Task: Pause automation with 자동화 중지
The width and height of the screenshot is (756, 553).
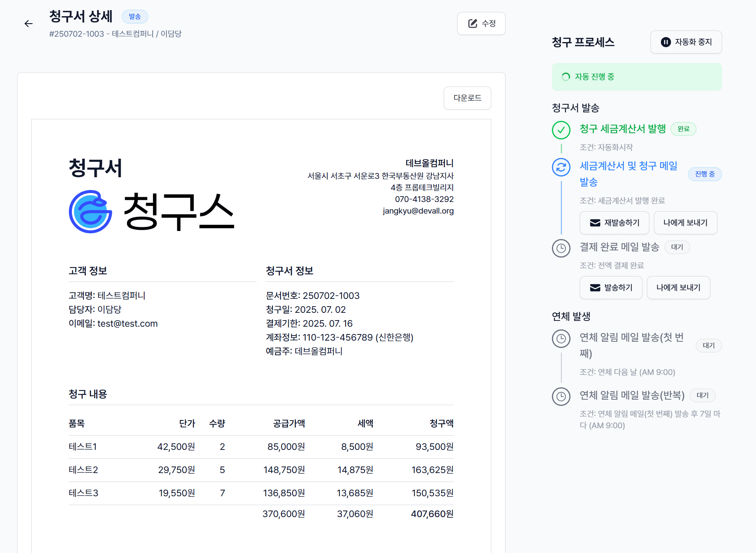Action: tap(686, 42)
